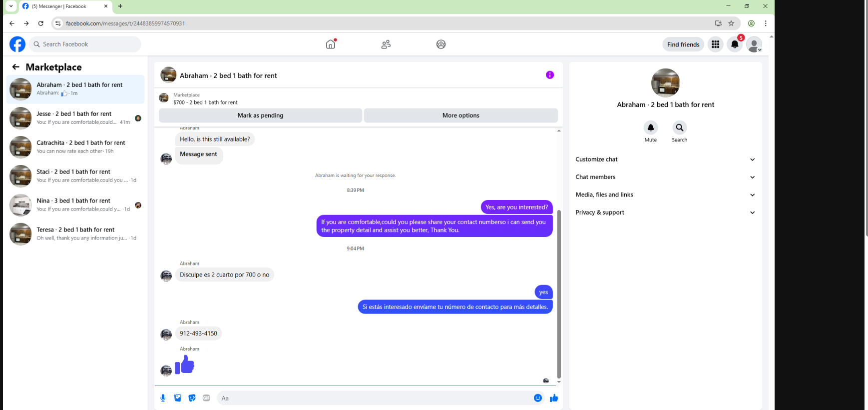Viewport: 868px width, 410px height.
Task: Click Mark as pending button
Action: [x=260, y=115]
